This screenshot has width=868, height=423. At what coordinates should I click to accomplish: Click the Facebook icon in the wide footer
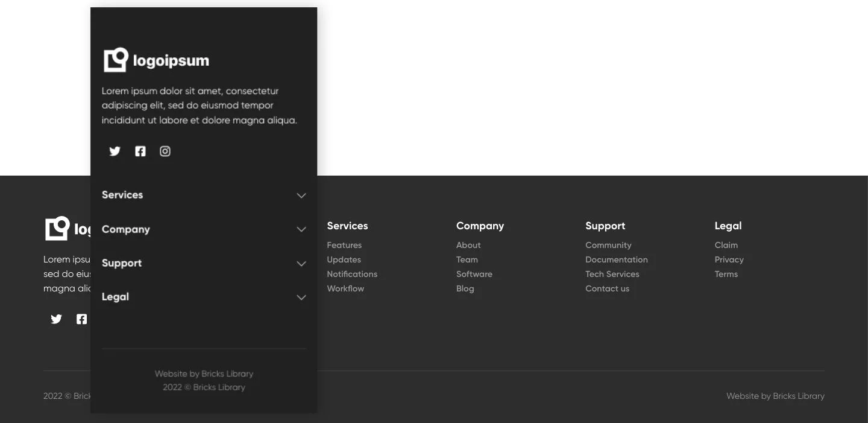[81, 319]
